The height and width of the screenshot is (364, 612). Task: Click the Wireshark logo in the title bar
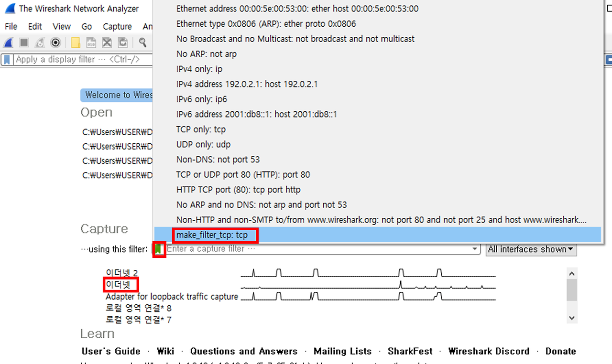(9, 9)
